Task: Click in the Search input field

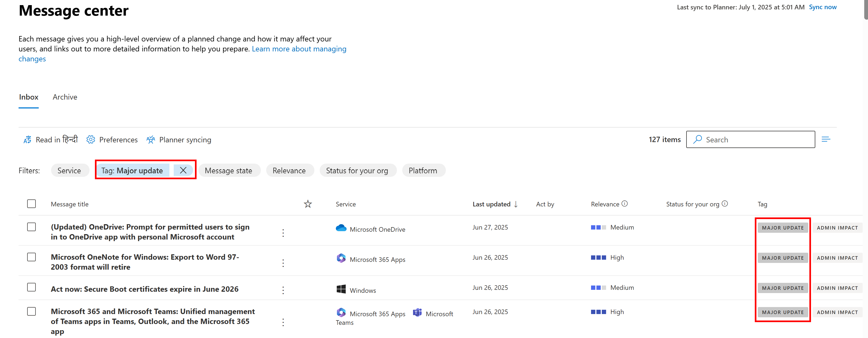Action: point(750,139)
